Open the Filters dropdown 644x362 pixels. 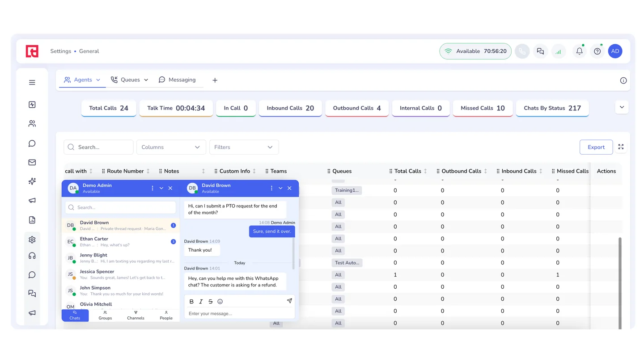point(244,147)
